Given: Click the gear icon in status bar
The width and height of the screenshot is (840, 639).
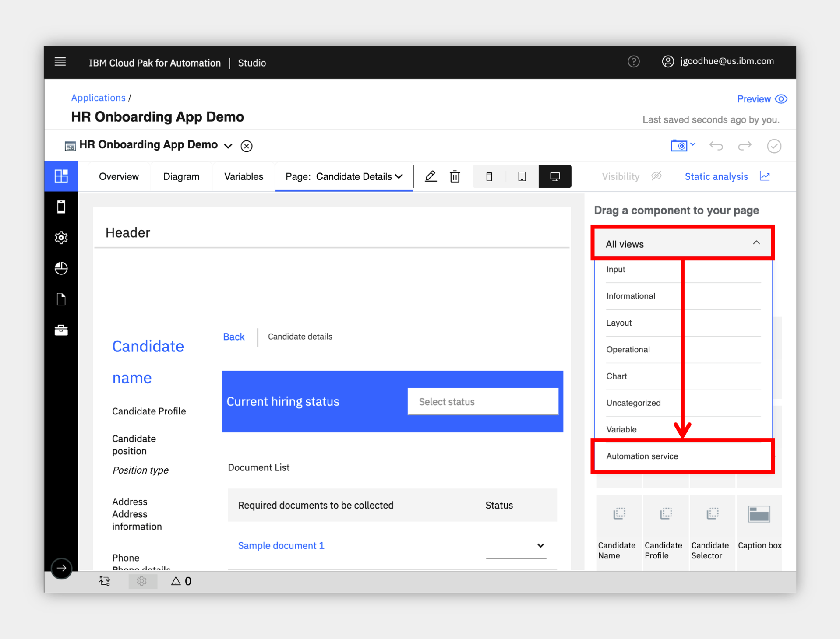Looking at the screenshot, I should (x=141, y=581).
